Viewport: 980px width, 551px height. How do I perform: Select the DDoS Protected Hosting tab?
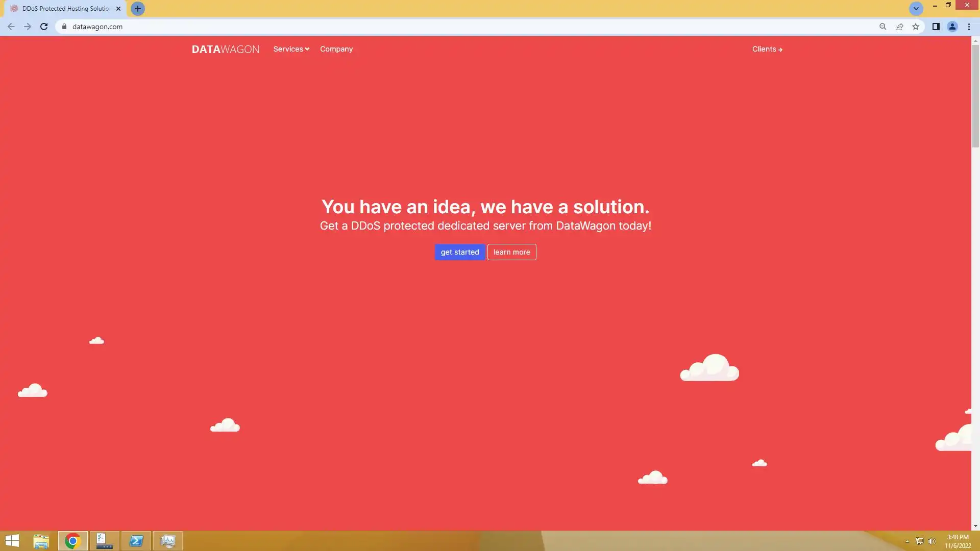tap(65, 9)
